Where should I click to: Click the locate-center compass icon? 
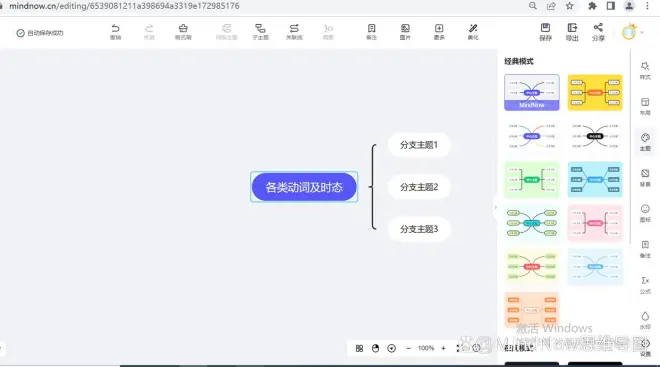pos(391,348)
